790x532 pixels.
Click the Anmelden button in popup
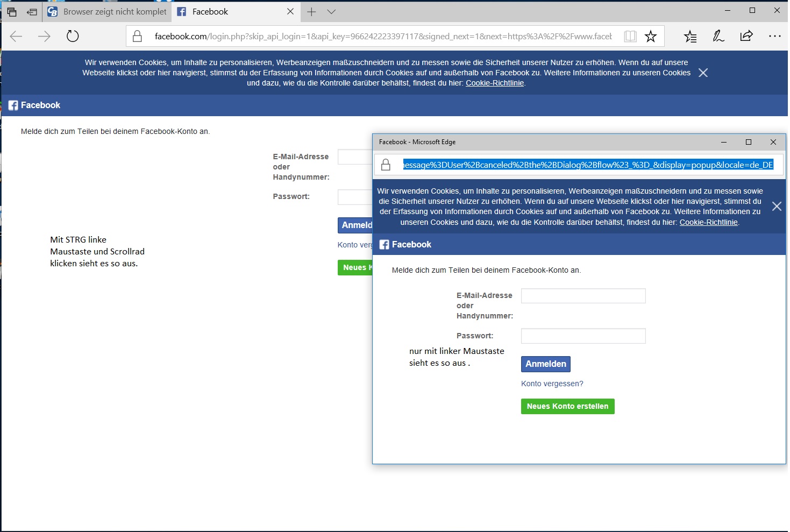[x=546, y=364]
